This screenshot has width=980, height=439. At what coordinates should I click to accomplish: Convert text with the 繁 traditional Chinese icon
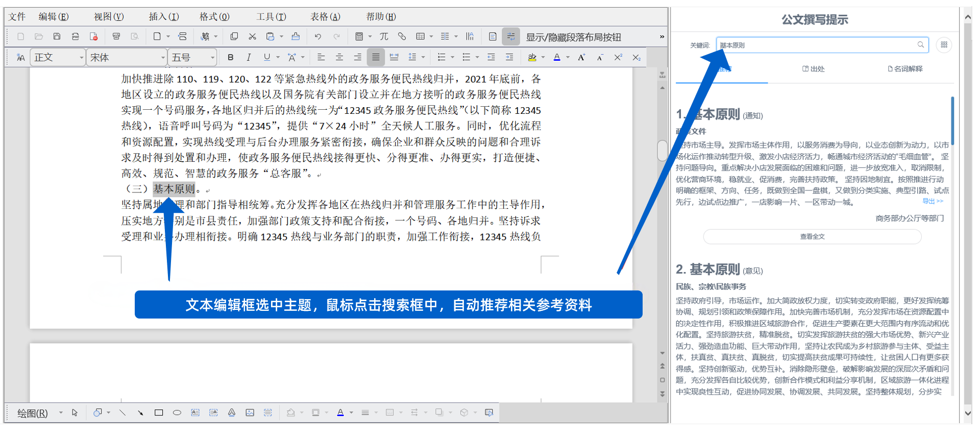click(x=205, y=37)
